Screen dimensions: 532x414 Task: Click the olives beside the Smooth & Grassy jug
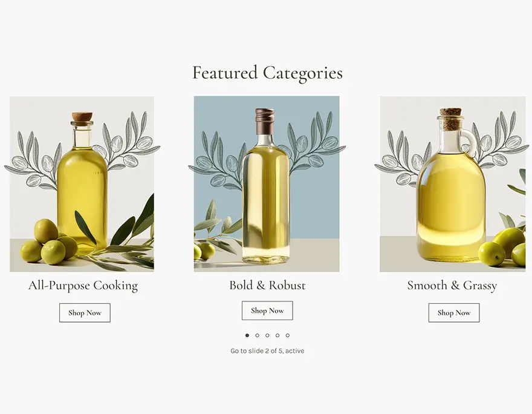coord(503,247)
